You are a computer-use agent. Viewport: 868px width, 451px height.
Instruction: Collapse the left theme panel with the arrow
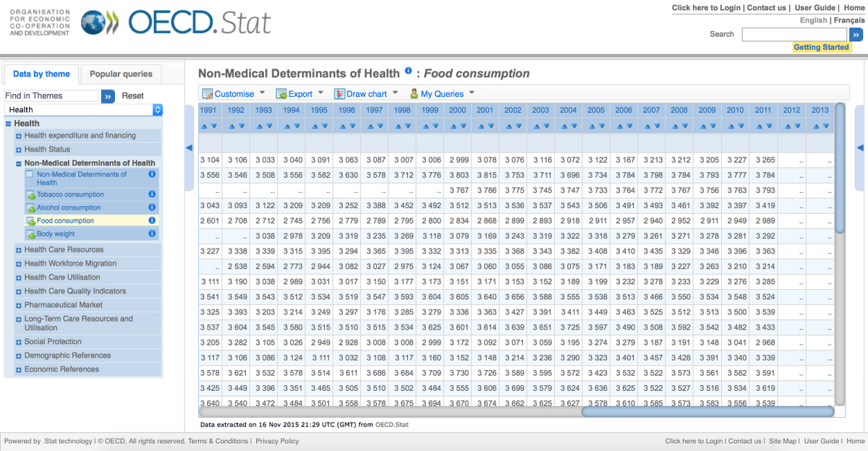click(x=189, y=147)
